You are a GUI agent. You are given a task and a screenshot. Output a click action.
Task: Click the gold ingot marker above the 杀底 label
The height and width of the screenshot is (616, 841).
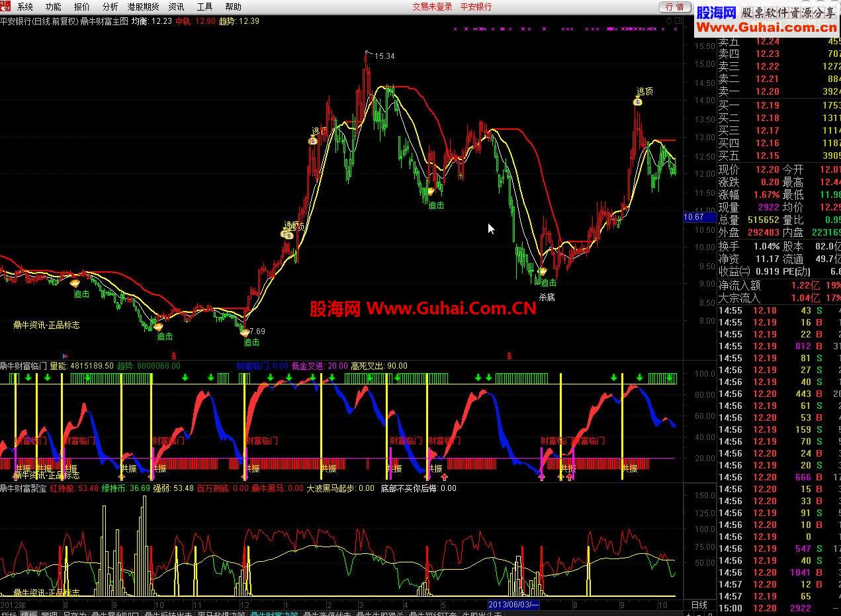pyautogui.click(x=543, y=271)
